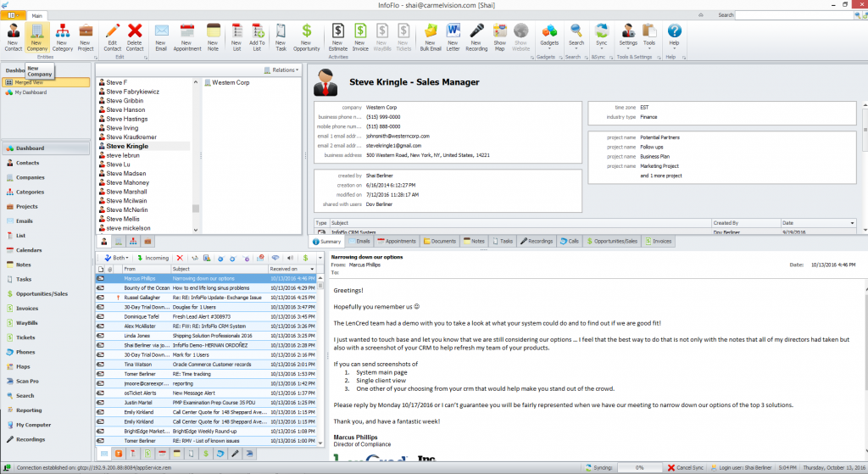Screen dimensions: 868x474
Task: Start a New Recording with the microphone icon
Action: click(x=476, y=37)
